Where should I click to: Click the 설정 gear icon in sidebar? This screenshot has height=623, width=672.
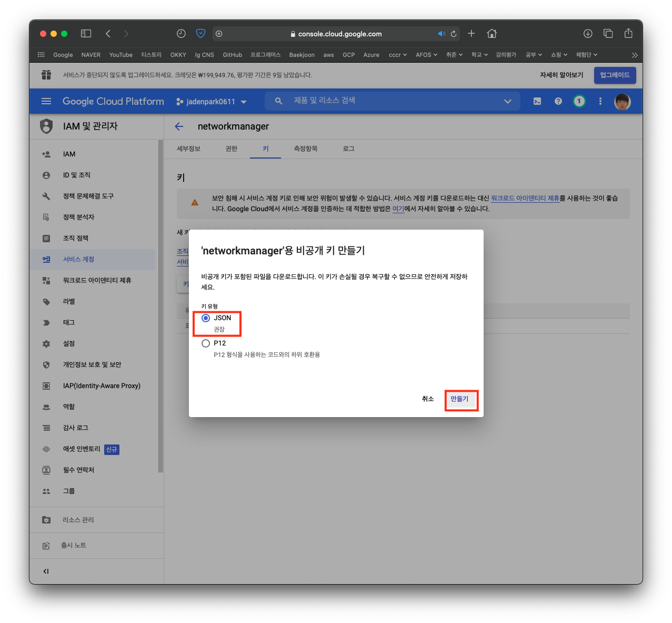(x=46, y=344)
